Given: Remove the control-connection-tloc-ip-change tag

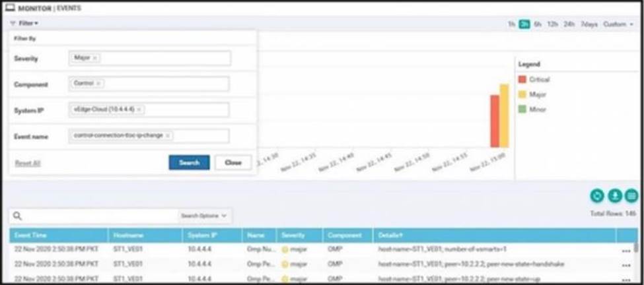Looking at the screenshot, I should pos(168,135).
